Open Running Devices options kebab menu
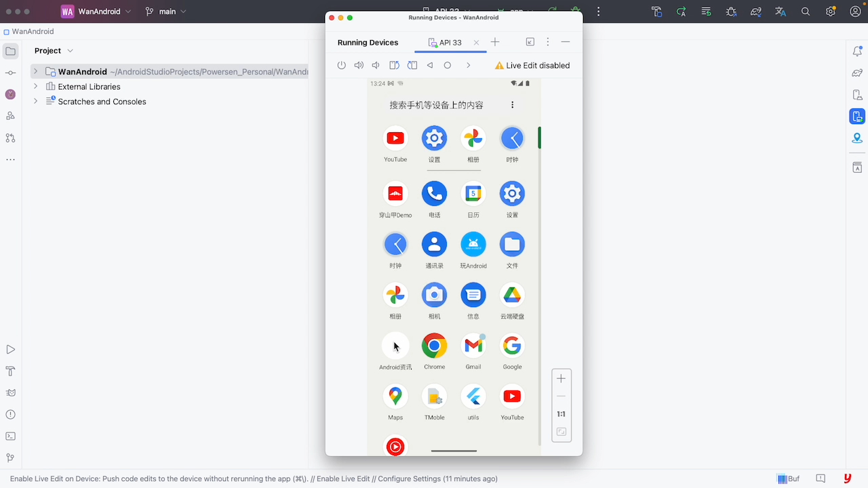This screenshot has width=868, height=488. click(x=548, y=42)
